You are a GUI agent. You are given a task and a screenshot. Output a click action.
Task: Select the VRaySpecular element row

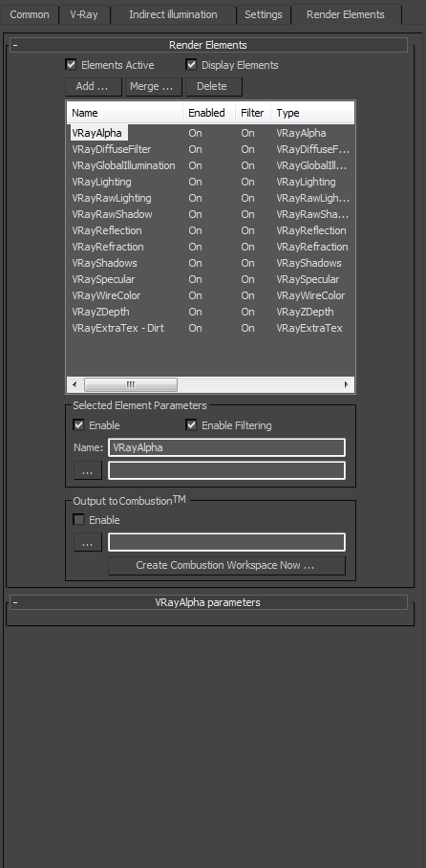210,279
